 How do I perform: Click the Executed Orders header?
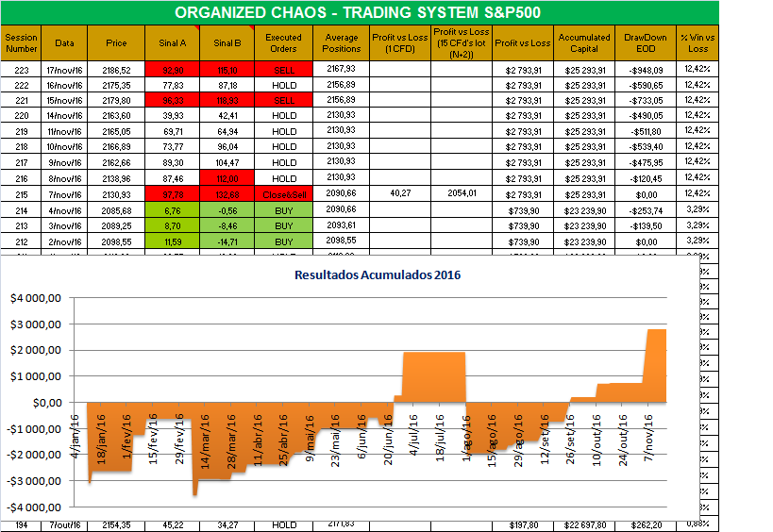pyautogui.click(x=283, y=42)
